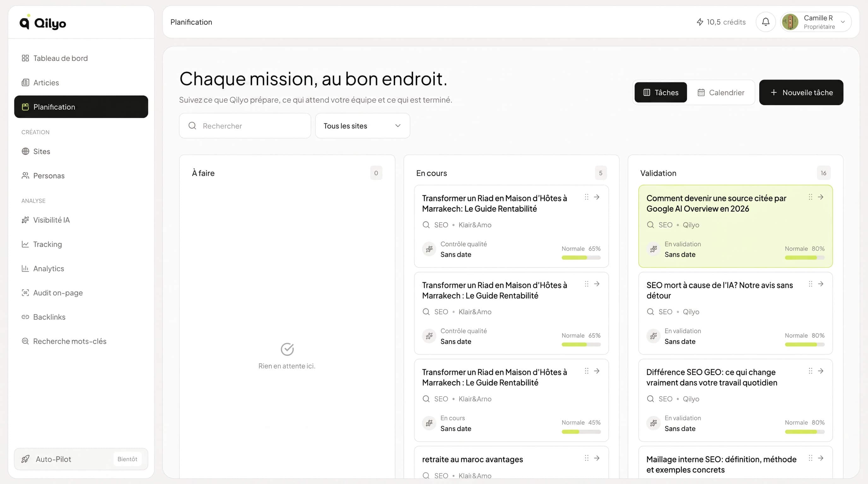This screenshot has width=868, height=484.
Task: Click the '10,5 crédits' balance text
Action: click(726, 22)
